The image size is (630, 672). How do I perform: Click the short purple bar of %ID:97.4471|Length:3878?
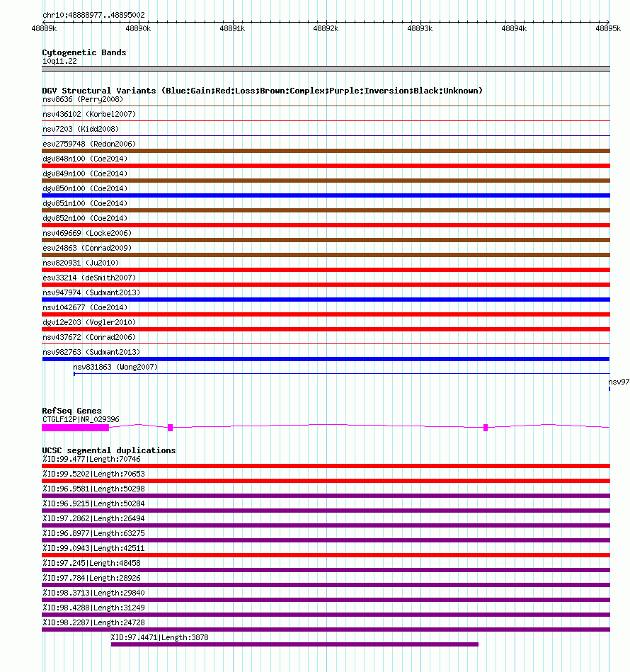coord(294,644)
